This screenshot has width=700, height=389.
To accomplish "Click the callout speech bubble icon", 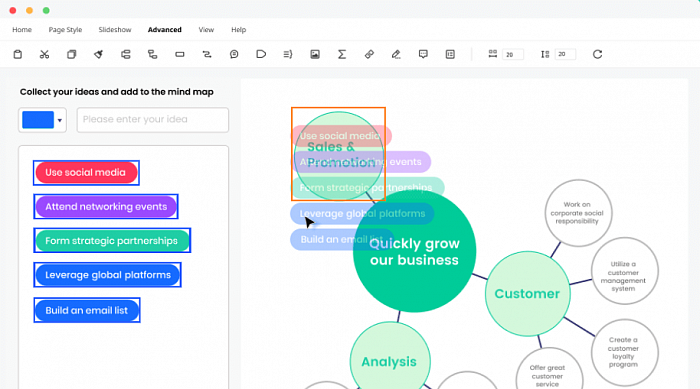I will pyautogui.click(x=234, y=54).
